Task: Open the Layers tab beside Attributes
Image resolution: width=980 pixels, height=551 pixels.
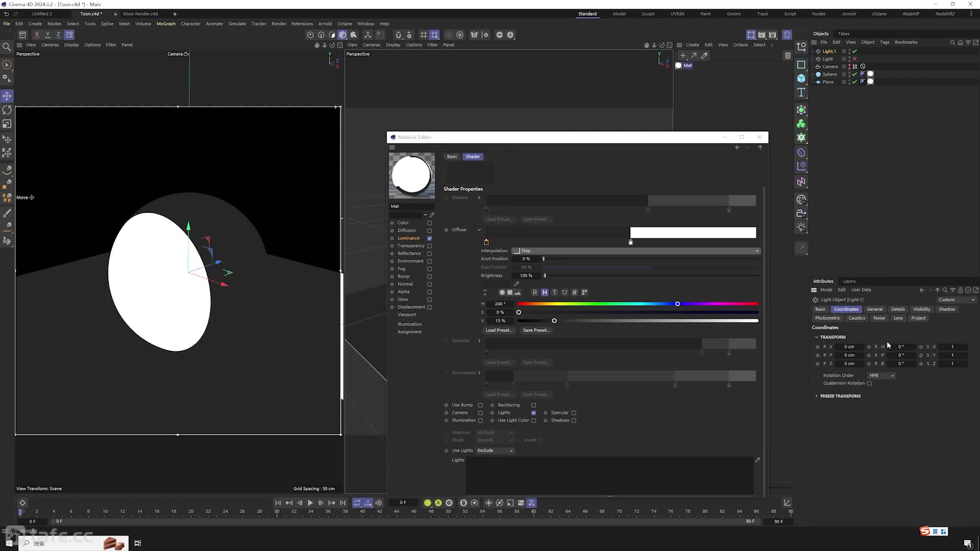Action: tap(849, 281)
